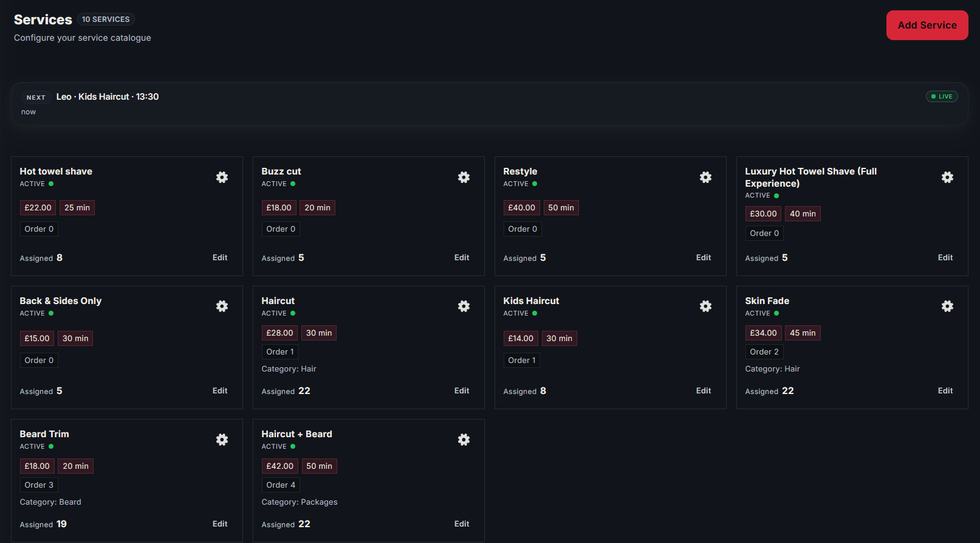The height and width of the screenshot is (543, 980).
Task: Click the '45 min' duration tag
Action: coord(803,333)
